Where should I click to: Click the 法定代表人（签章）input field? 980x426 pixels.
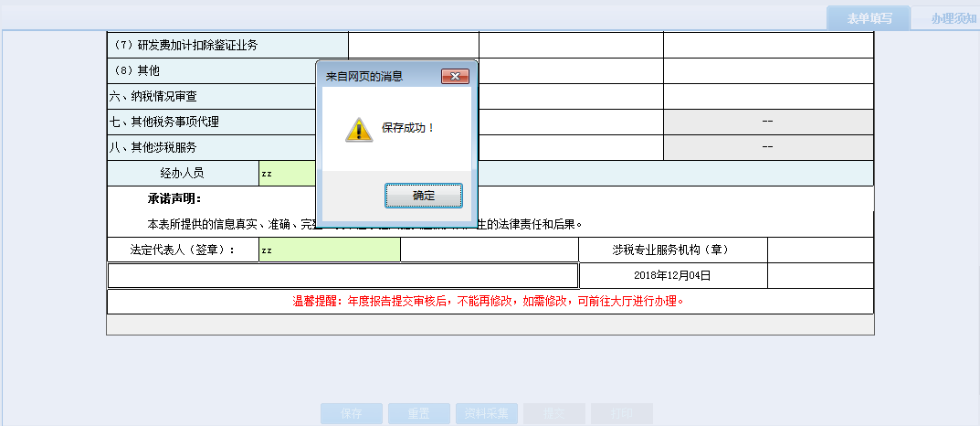click(329, 250)
